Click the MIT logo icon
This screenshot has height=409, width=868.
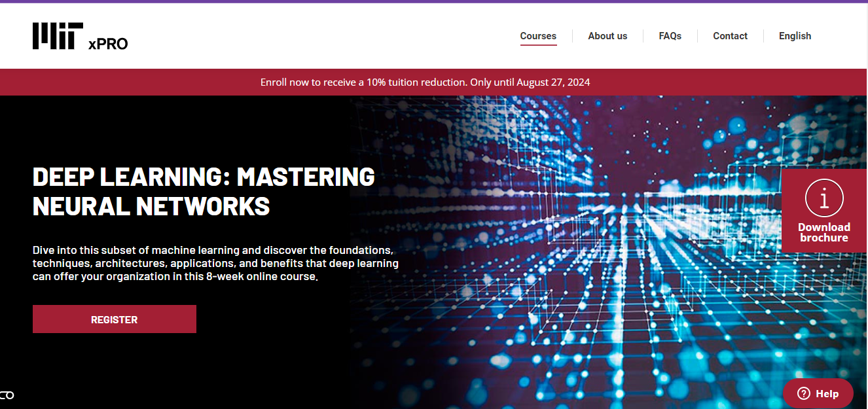58,36
